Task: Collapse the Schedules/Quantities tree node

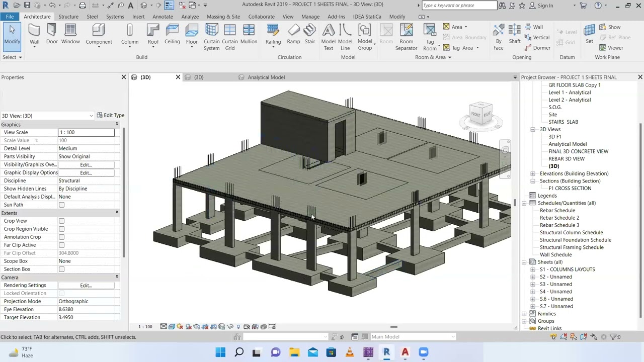Action: click(x=524, y=203)
